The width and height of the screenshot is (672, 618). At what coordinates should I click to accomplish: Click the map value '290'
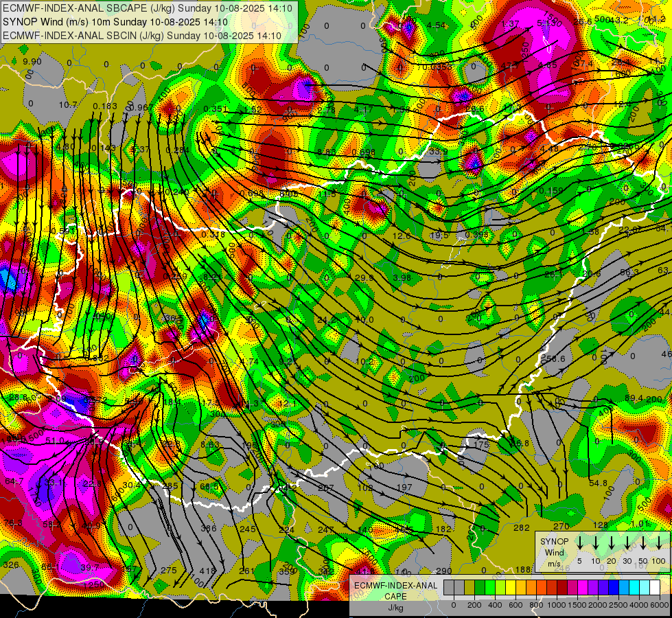(x=444, y=571)
